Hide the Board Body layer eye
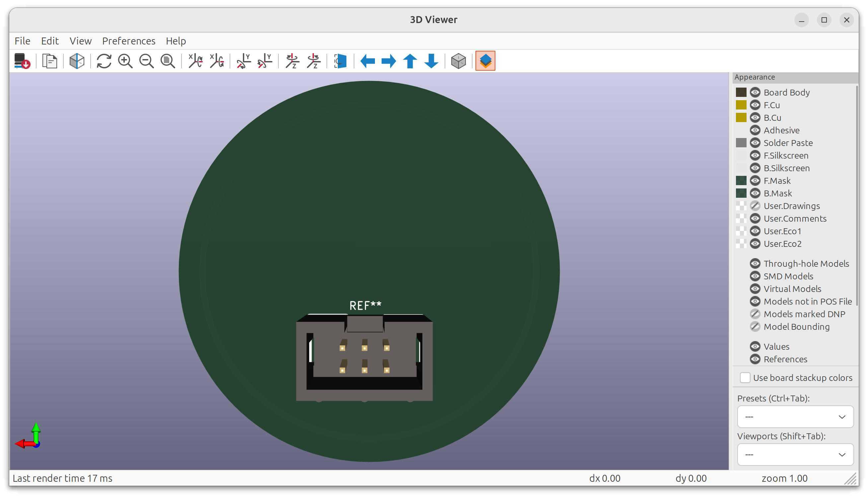 click(x=755, y=93)
